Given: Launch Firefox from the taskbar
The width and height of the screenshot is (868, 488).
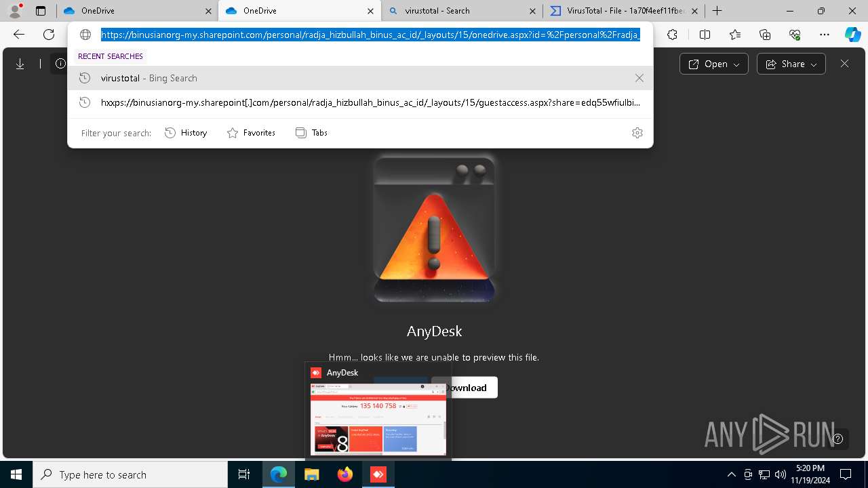Looking at the screenshot, I should click(x=345, y=474).
